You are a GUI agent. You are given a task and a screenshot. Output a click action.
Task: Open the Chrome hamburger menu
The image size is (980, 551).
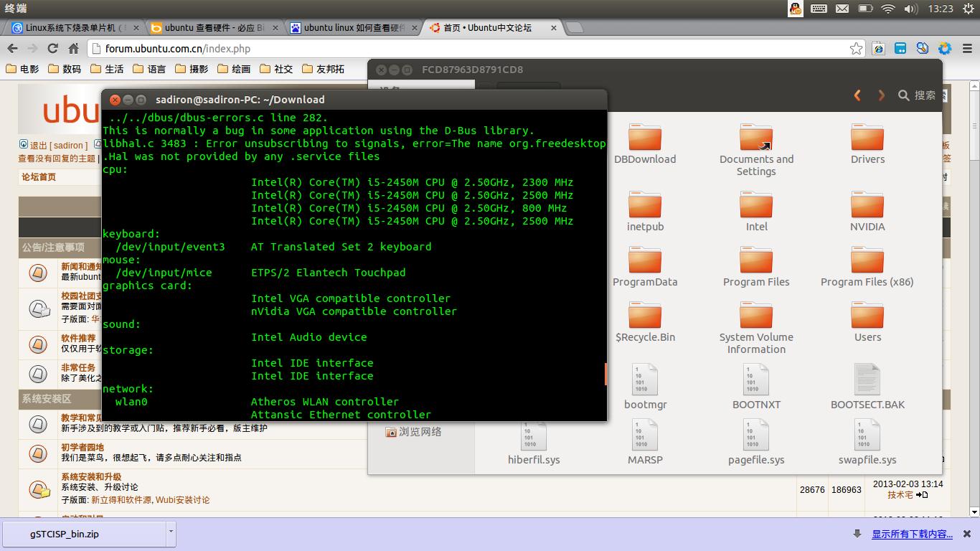[966, 48]
